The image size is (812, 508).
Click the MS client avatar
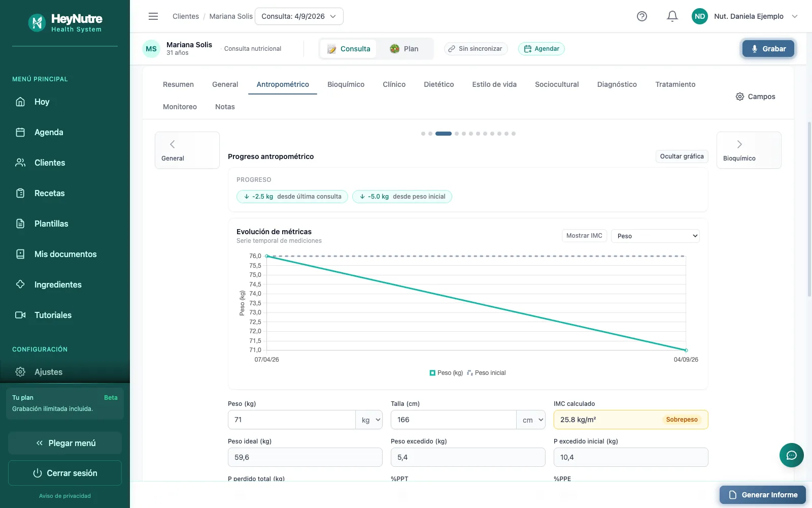[x=151, y=49]
